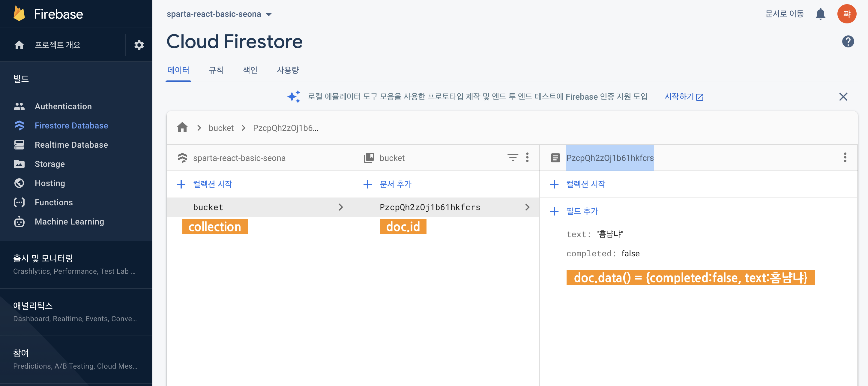The image size is (868, 386).
Task: Click the Machine Learning robot icon
Action: (x=19, y=222)
